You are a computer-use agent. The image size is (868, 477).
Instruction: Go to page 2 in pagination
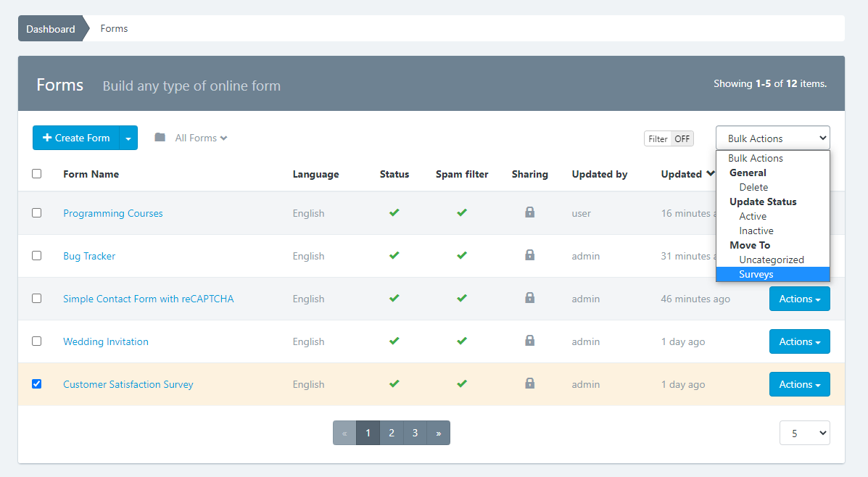[x=392, y=433]
